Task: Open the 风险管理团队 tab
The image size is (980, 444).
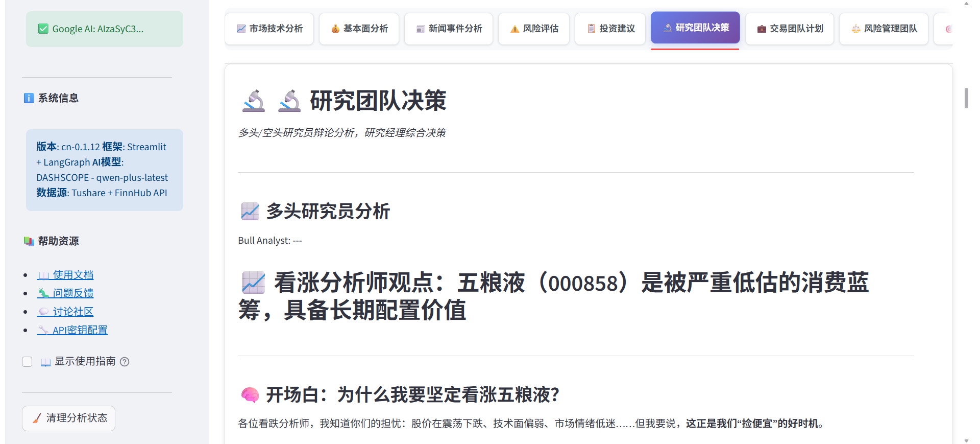Action: (884, 29)
